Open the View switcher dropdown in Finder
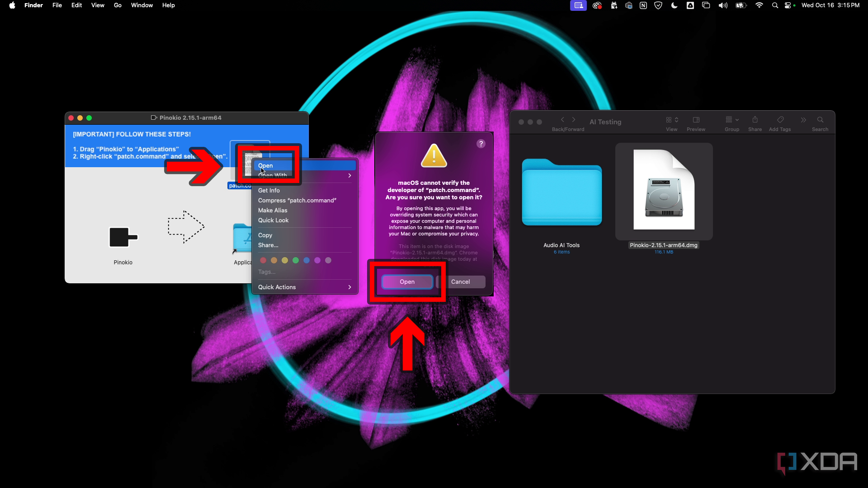The width and height of the screenshot is (868, 488). 672,120
